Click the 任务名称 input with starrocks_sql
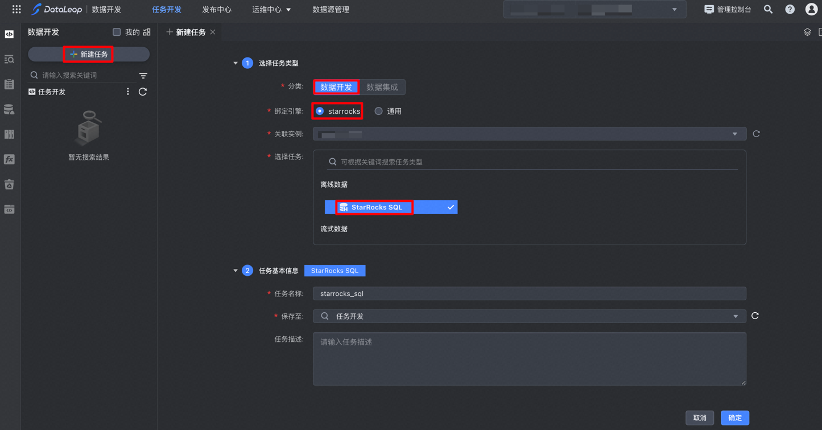The image size is (822, 430). pyautogui.click(x=529, y=294)
